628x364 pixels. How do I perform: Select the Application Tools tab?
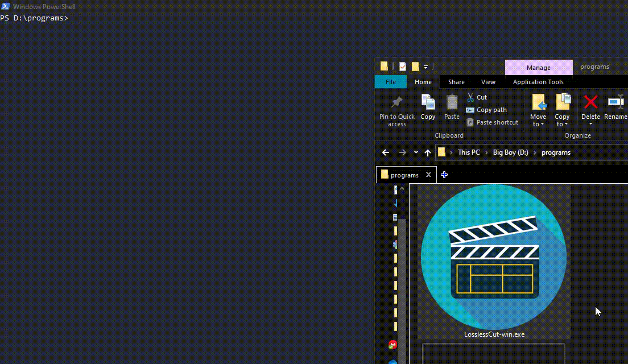pyautogui.click(x=538, y=81)
